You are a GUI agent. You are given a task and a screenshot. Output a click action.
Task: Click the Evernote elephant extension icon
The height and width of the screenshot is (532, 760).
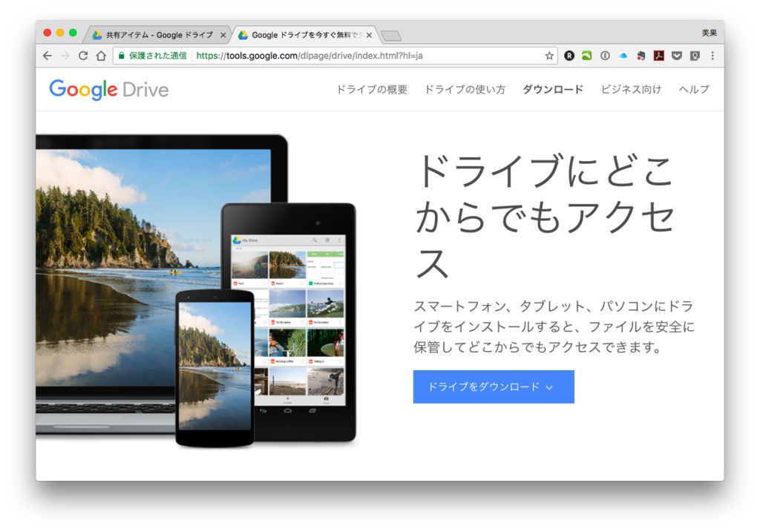[x=641, y=56]
